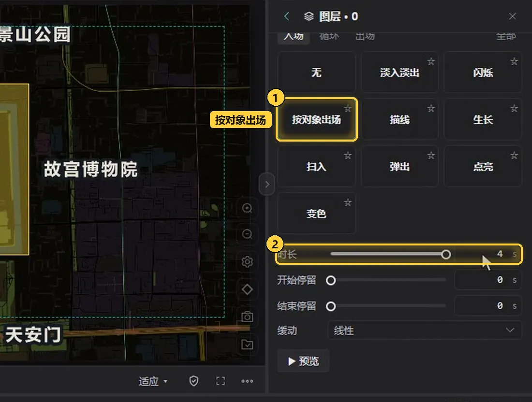532x402 pixels.
Task: Click the folder save icon
Action: 247,345
